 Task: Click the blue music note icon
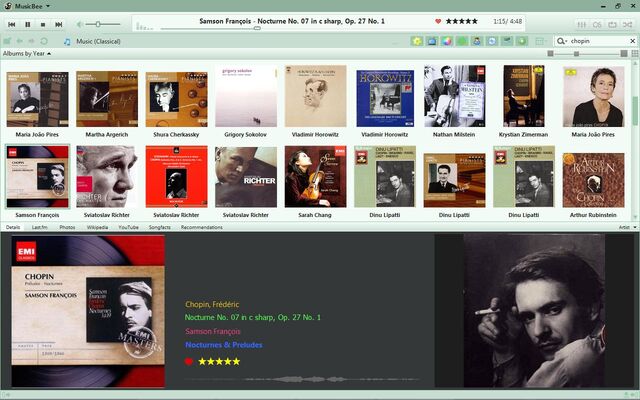pos(67,41)
